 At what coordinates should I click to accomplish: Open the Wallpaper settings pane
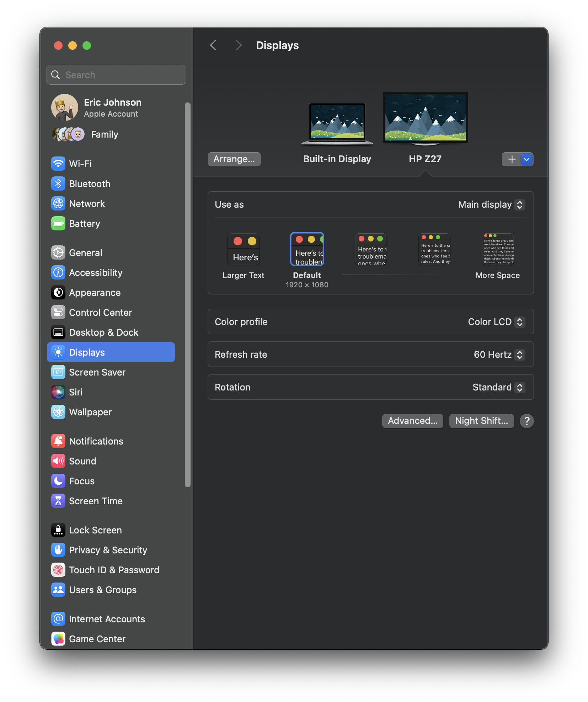pyautogui.click(x=90, y=412)
